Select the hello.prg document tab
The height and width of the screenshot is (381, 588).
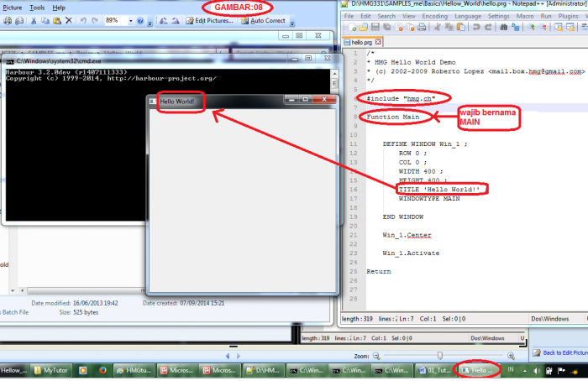[x=360, y=42]
